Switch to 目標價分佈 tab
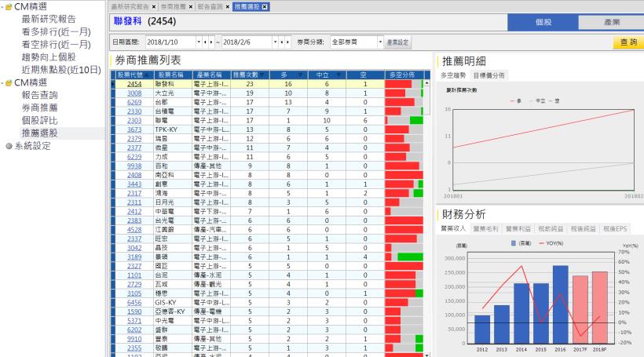Image resolution: width=644 pixels, height=357 pixels. (488, 75)
